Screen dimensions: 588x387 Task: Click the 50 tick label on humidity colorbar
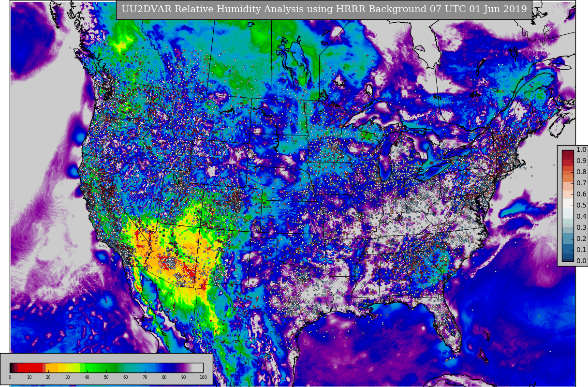[106, 377]
